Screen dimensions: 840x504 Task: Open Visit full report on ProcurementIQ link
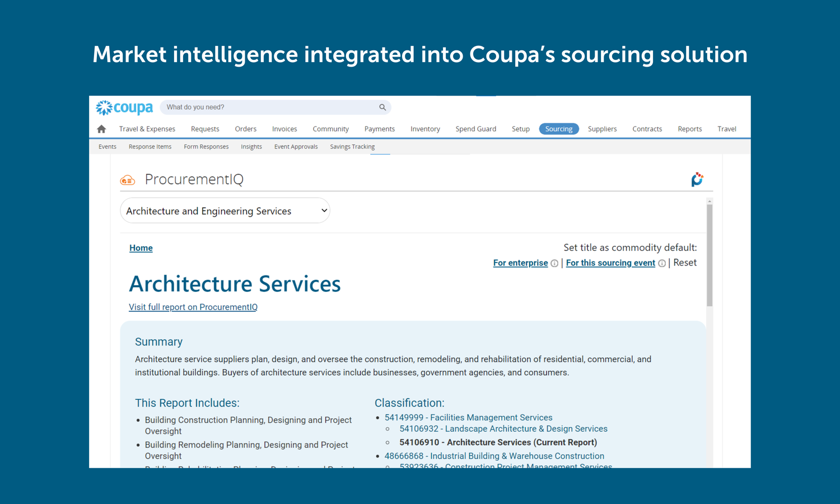pos(193,307)
